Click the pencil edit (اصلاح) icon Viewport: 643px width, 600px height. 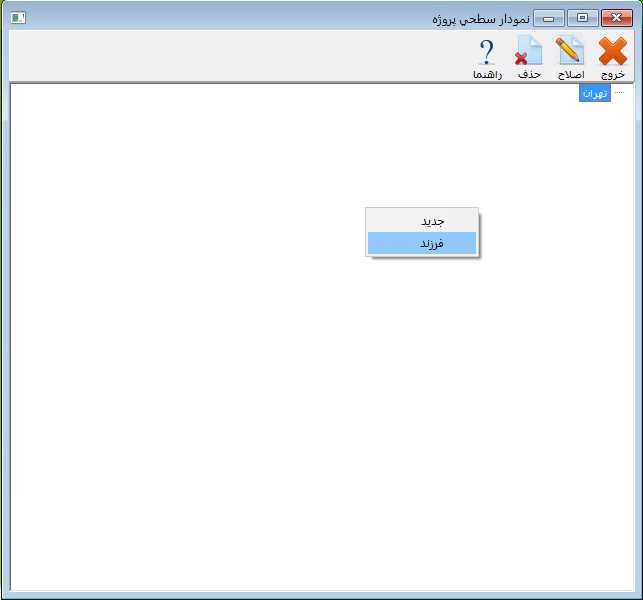(570, 52)
